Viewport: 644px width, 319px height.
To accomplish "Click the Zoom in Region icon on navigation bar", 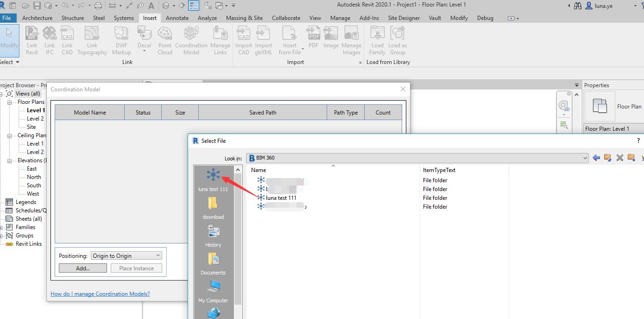I will pos(564,125).
